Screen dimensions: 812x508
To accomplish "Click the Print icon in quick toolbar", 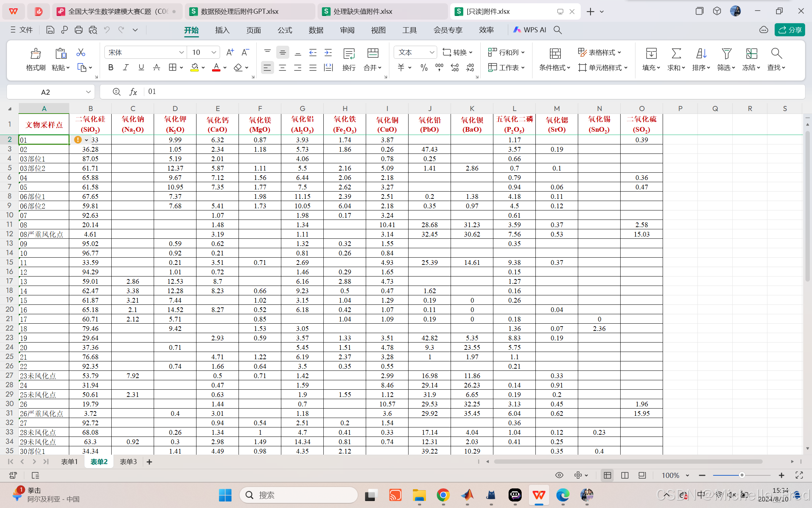I will (x=78, y=30).
